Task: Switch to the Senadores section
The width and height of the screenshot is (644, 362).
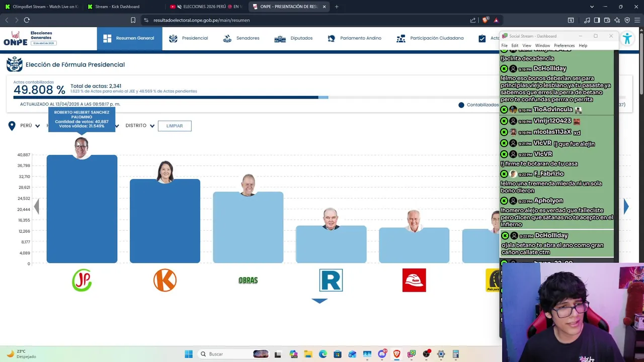Action: click(241, 38)
